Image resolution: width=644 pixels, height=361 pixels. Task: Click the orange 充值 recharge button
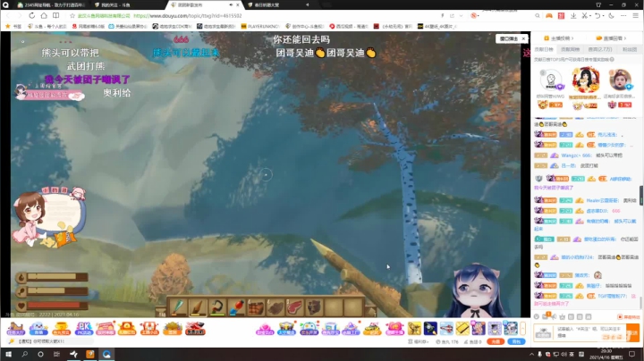pos(496,341)
